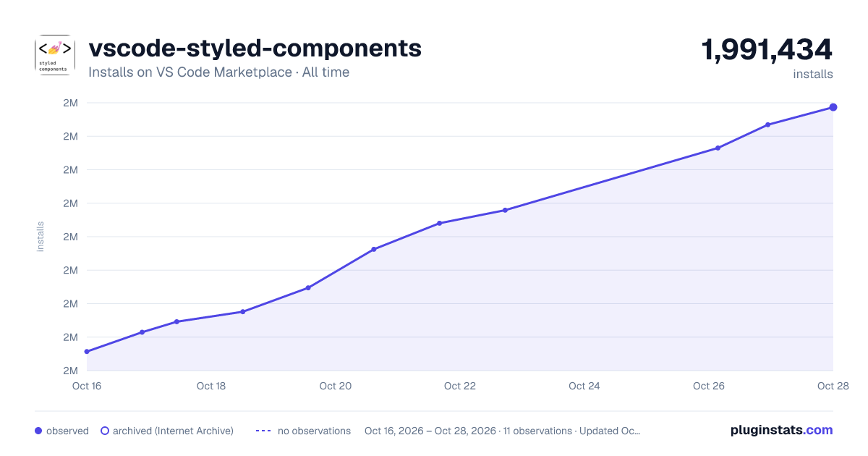The image size is (868, 456).
Task: Select the data point above Oct 26
Action: click(718, 148)
